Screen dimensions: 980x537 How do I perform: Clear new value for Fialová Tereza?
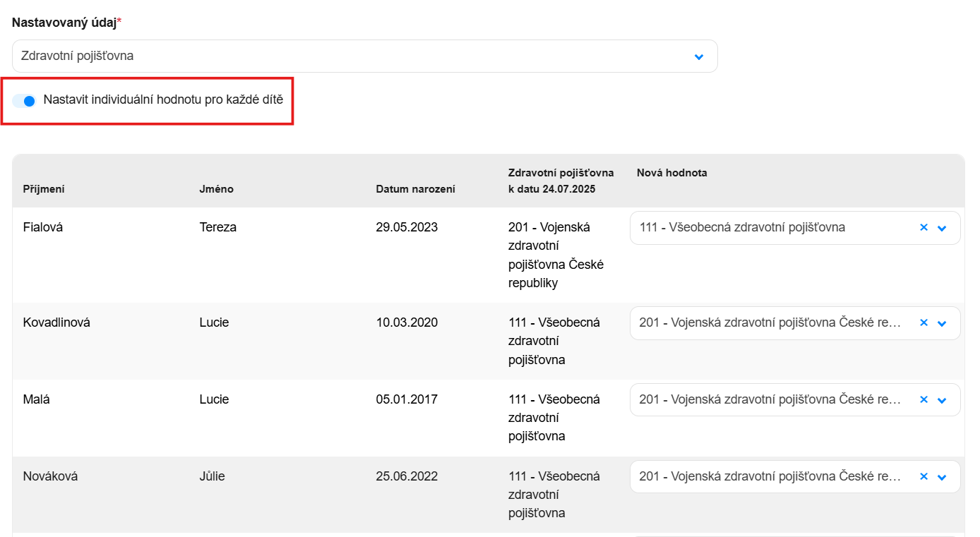[924, 228]
